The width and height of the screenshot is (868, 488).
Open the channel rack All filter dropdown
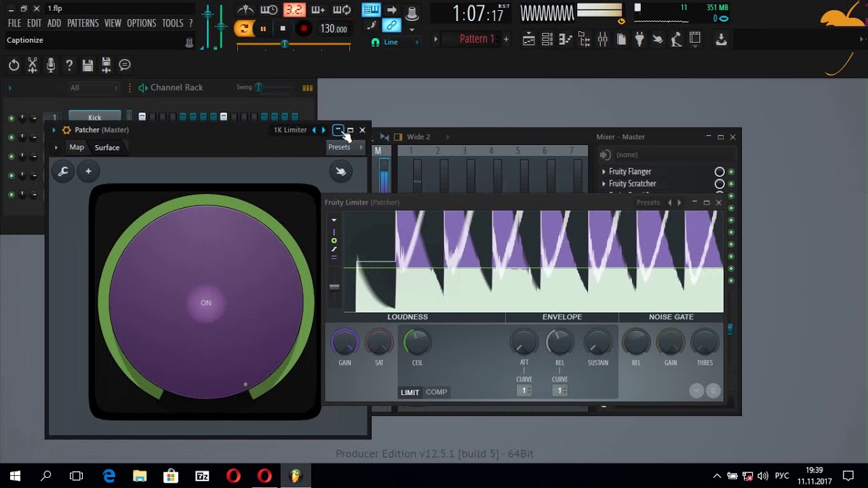[x=95, y=88]
